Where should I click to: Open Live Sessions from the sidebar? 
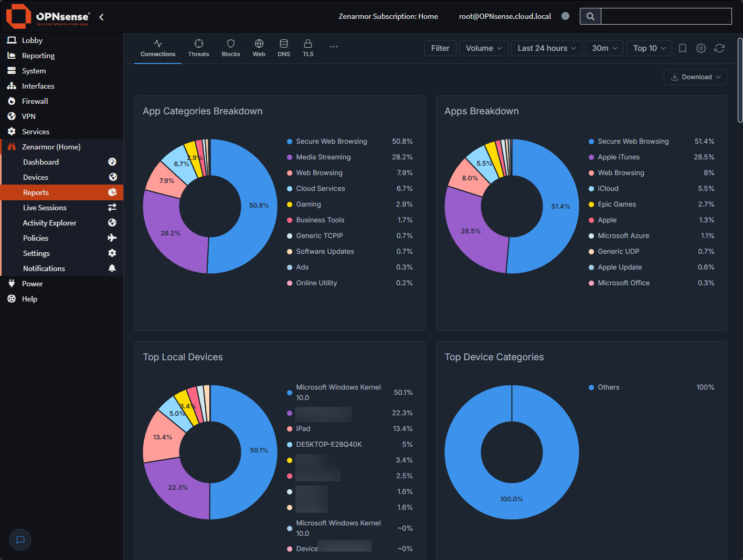point(45,208)
